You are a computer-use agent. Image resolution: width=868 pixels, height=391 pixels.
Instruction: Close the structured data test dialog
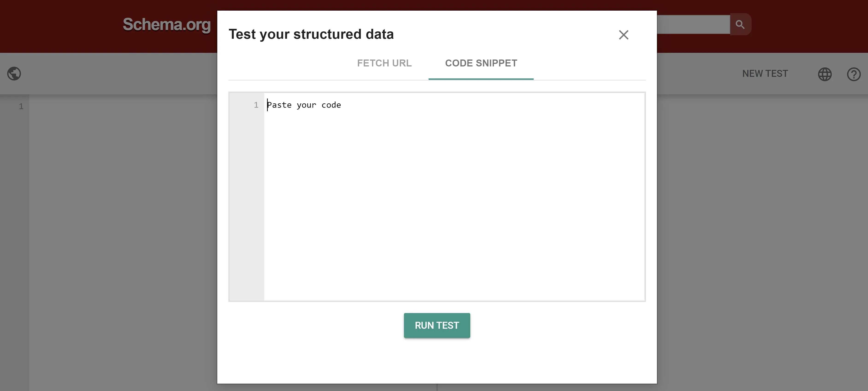click(623, 35)
